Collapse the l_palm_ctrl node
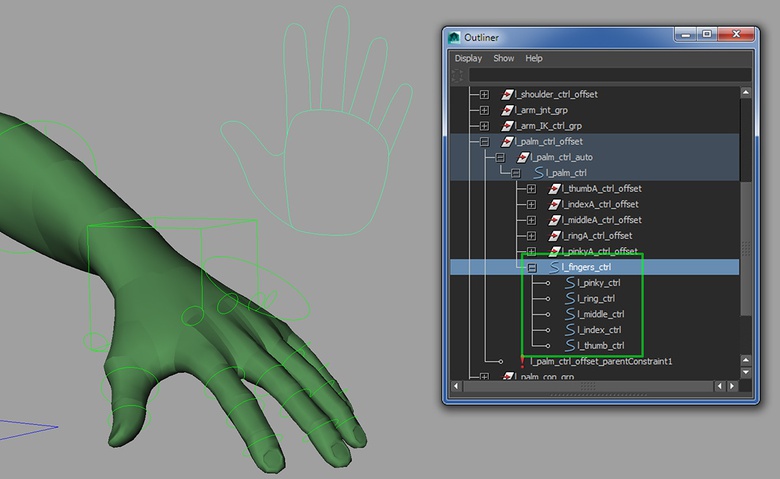The width and height of the screenshot is (780, 479). pyautogui.click(x=515, y=173)
